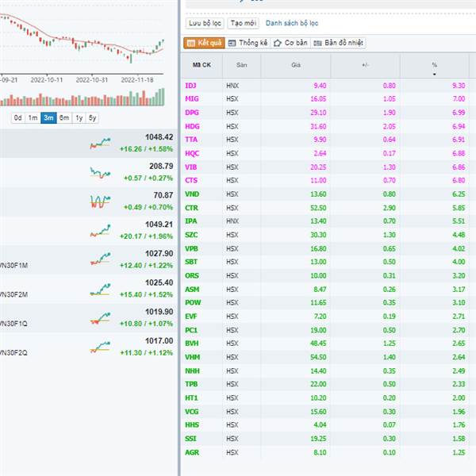Image resolution: width=476 pixels, height=476 pixels.
Task: Sort by the +/- column header
Action: (x=365, y=65)
